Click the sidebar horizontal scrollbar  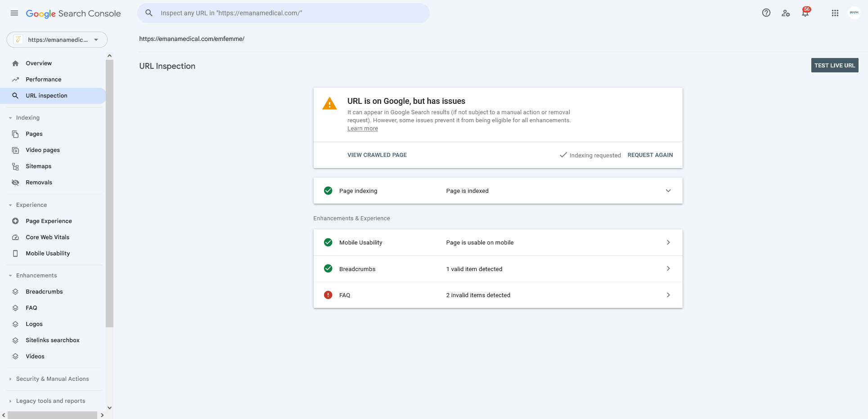[x=53, y=415]
